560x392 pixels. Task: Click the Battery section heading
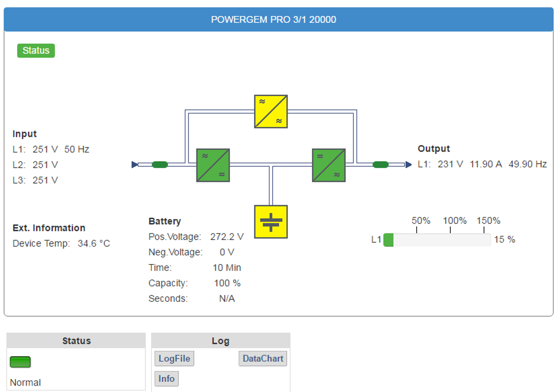pos(165,221)
